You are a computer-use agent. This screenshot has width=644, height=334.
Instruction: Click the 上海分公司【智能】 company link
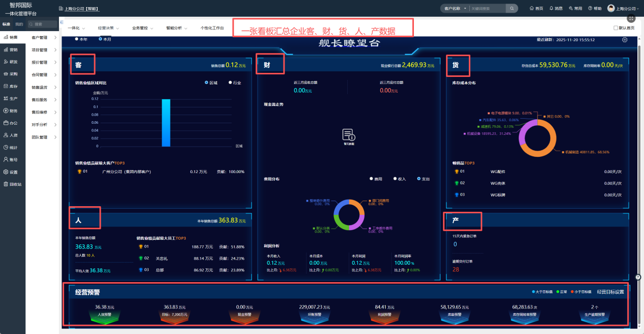[x=81, y=9]
